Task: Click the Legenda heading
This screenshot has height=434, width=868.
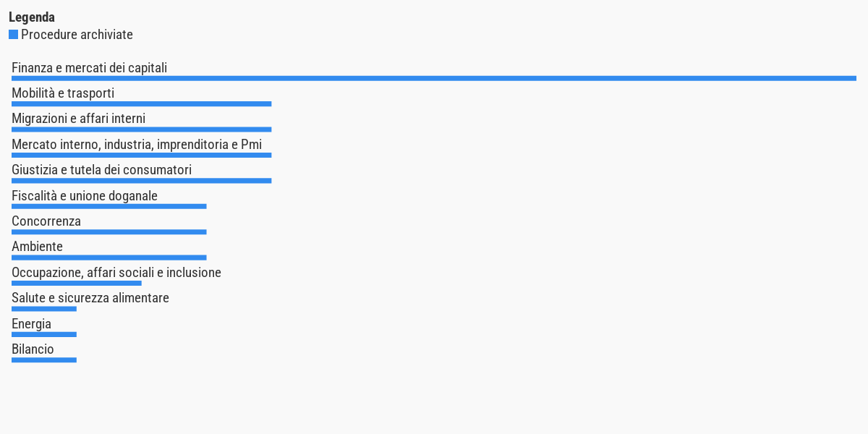Action: [x=32, y=17]
